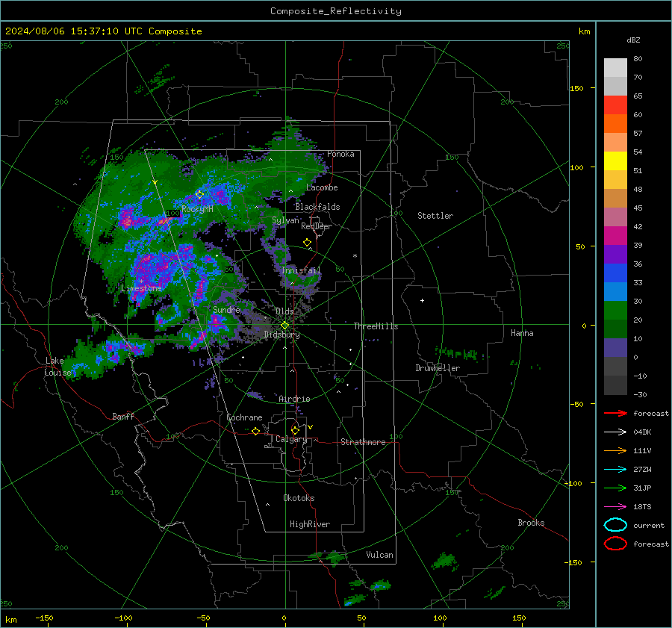Click the Didsbury city label
This screenshot has width=672, height=628.
tap(281, 335)
